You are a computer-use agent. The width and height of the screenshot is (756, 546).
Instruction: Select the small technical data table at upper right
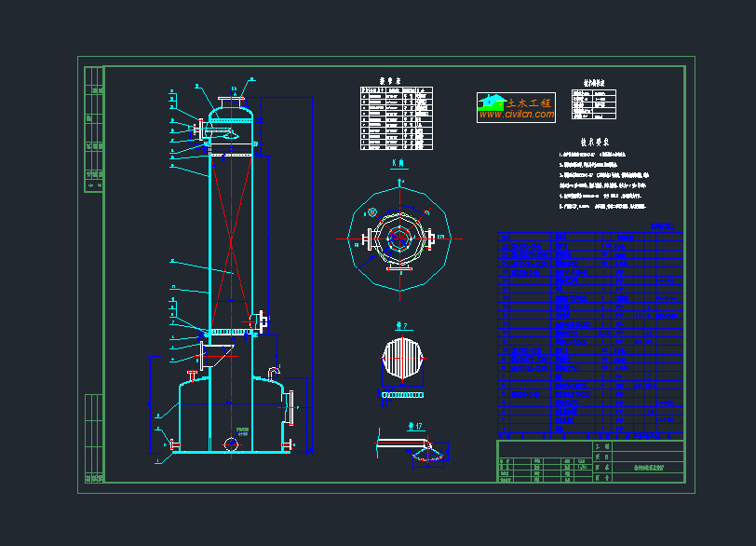pyautogui.click(x=594, y=103)
